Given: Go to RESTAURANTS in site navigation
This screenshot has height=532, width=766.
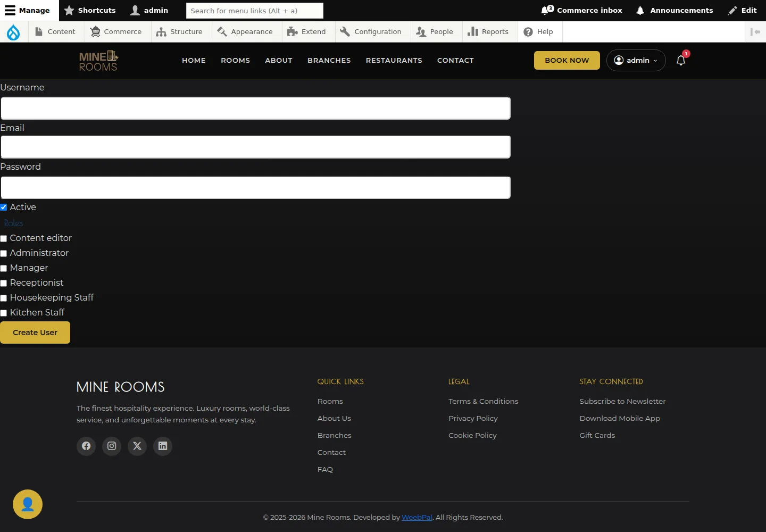Looking at the screenshot, I should [394, 61].
